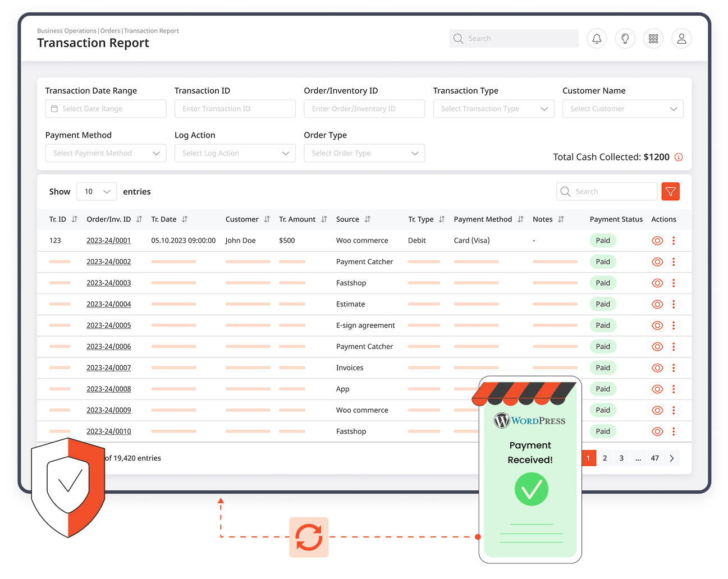Viewport: 728px width, 579px height.
Task: Sort by Notes column arrows
Action: [x=561, y=219]
